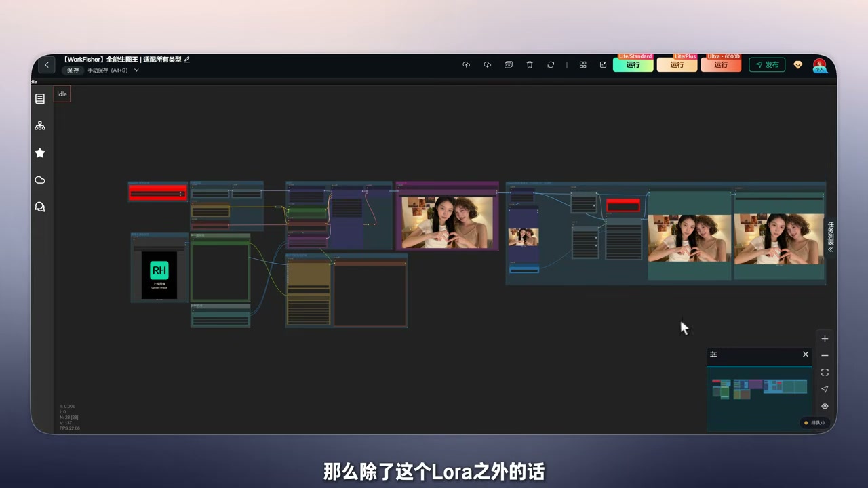
Task: Edit the workflow title with pencil icon
Action: click(187, 60)
